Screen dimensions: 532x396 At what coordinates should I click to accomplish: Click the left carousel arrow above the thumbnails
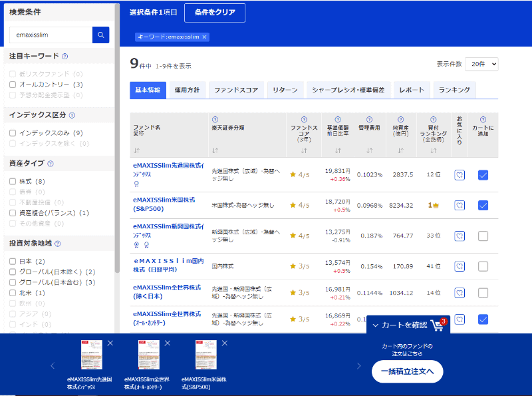click(x=52, y=365)
